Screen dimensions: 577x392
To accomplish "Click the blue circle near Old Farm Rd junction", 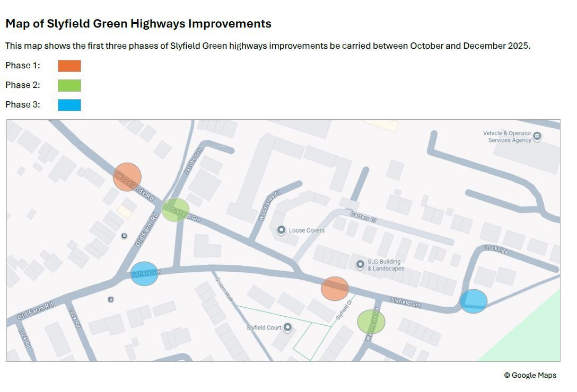I will tap(145, 273).
